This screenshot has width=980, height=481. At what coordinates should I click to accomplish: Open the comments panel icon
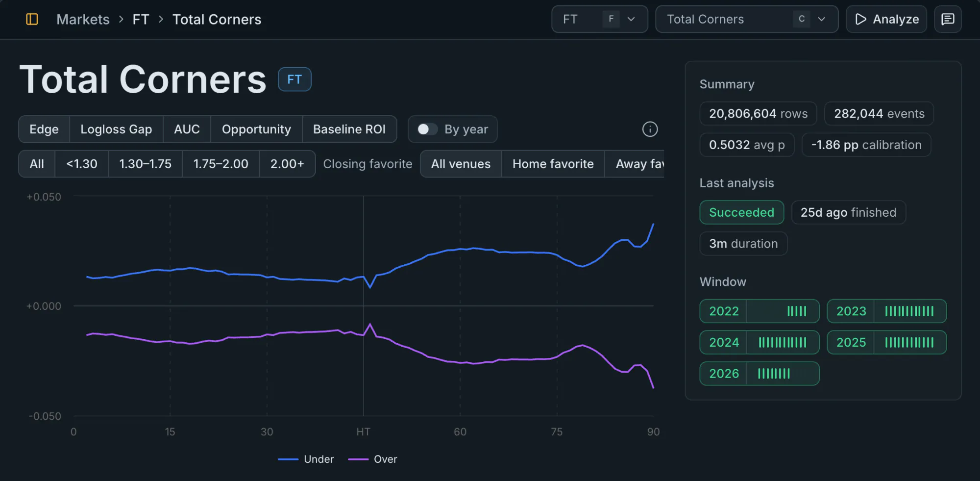tap(948, 19)
